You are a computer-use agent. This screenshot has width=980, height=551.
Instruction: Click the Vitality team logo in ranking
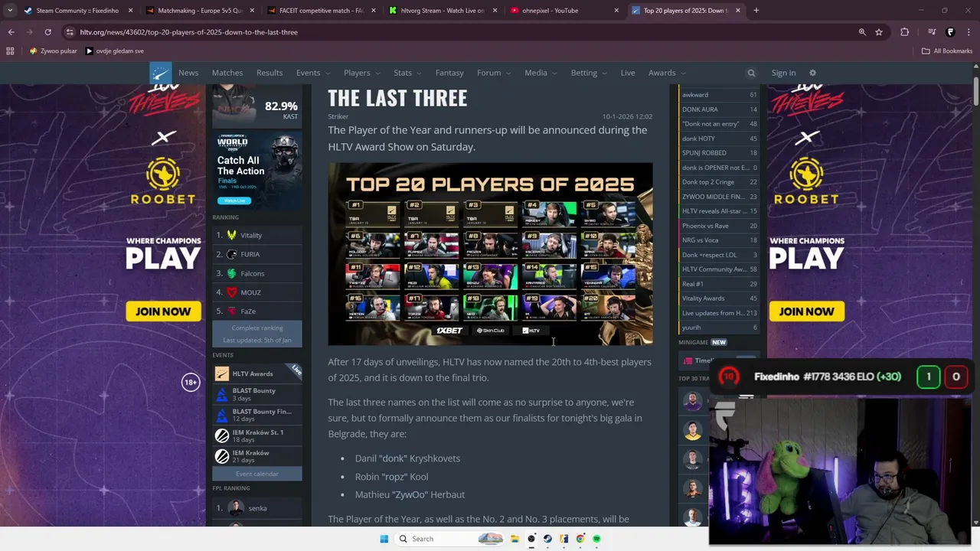coord(232,235)
